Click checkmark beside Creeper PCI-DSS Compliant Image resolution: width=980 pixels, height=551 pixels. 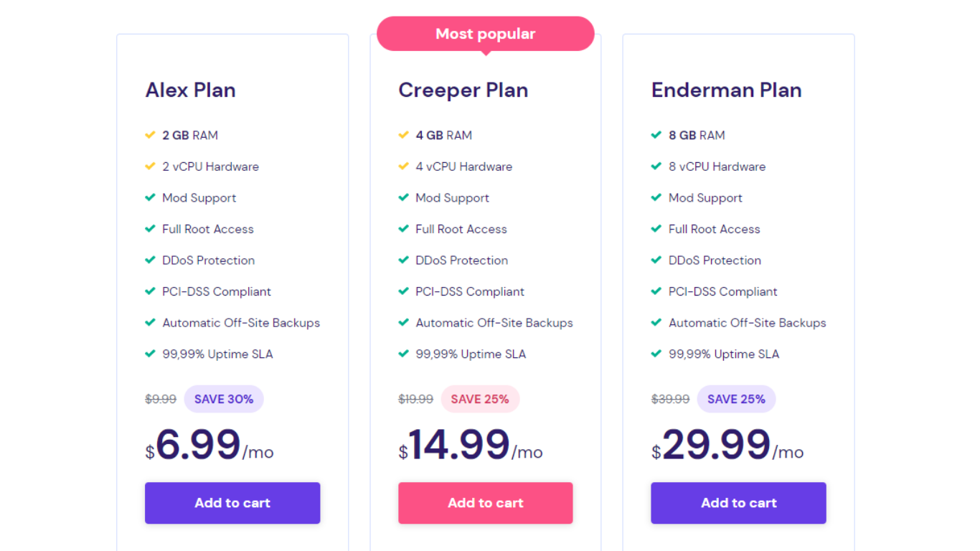(x=403, y=291)
